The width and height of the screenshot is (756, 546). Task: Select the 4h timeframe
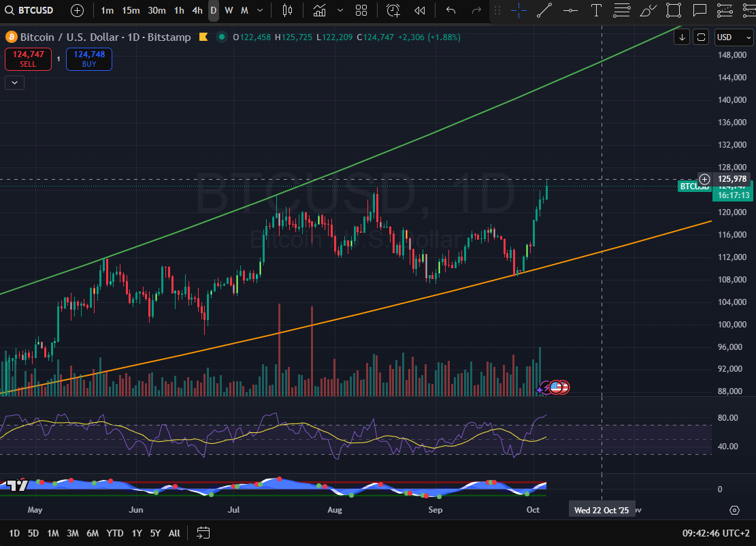click(197, 10)
